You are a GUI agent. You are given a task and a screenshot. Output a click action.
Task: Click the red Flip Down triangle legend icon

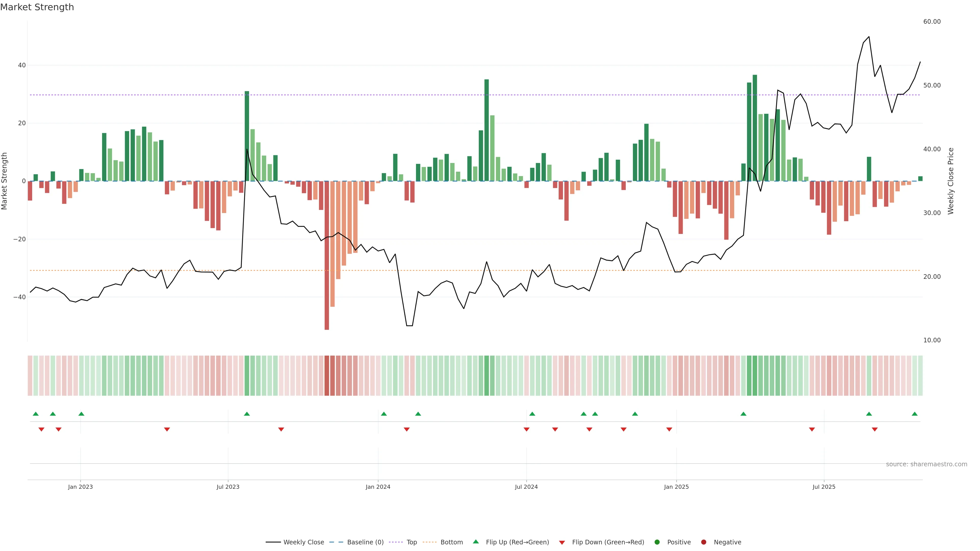(x=562, y=543)
